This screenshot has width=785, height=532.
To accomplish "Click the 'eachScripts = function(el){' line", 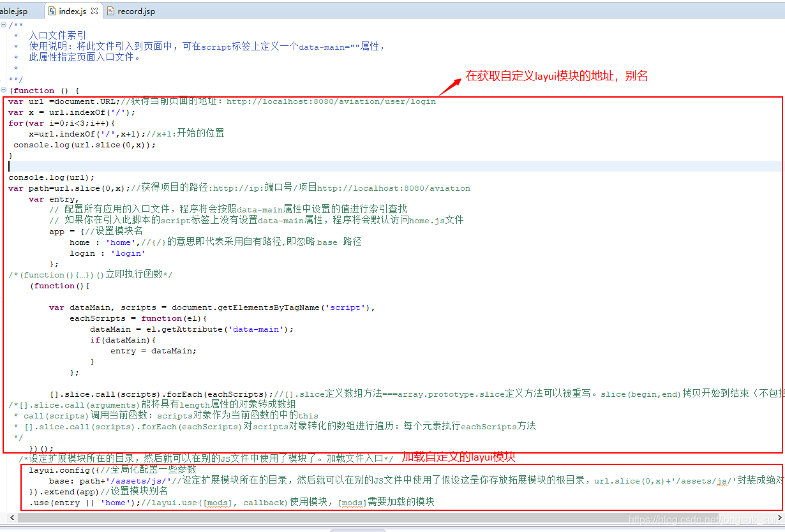I will [138, 318].
